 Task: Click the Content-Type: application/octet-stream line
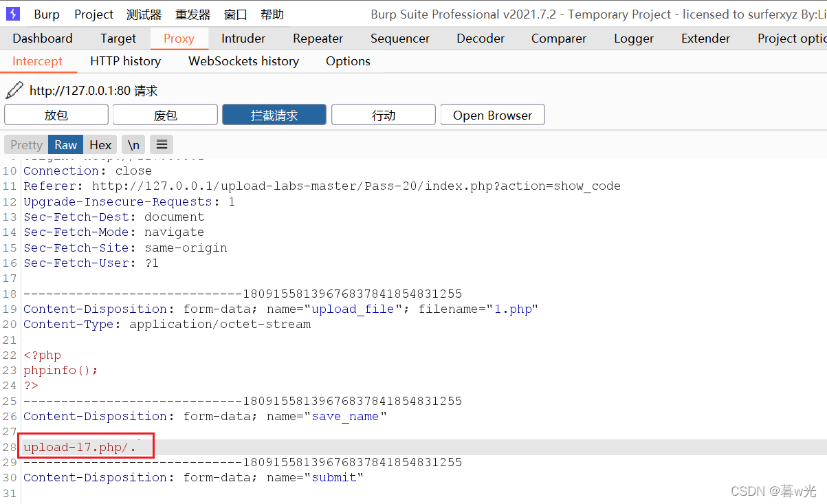pyautogui.click(x=167, y=324)
